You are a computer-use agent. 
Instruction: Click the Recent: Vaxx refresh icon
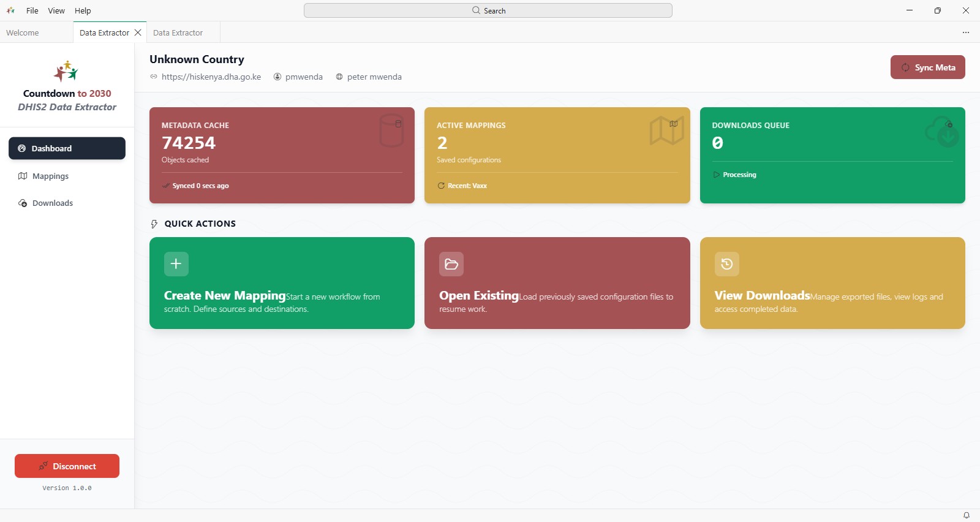coord(441,186)
